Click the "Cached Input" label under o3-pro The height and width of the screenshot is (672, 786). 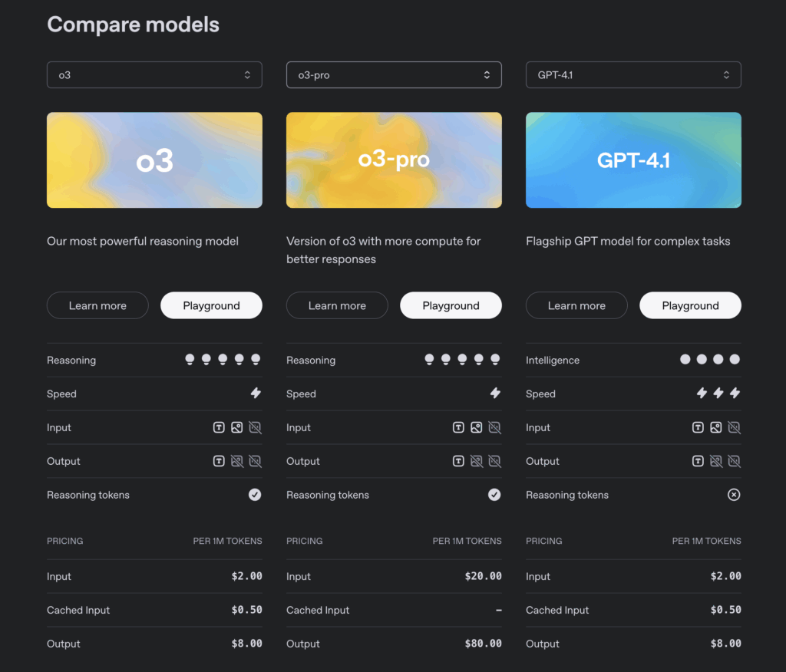click(x=318, y=611)
